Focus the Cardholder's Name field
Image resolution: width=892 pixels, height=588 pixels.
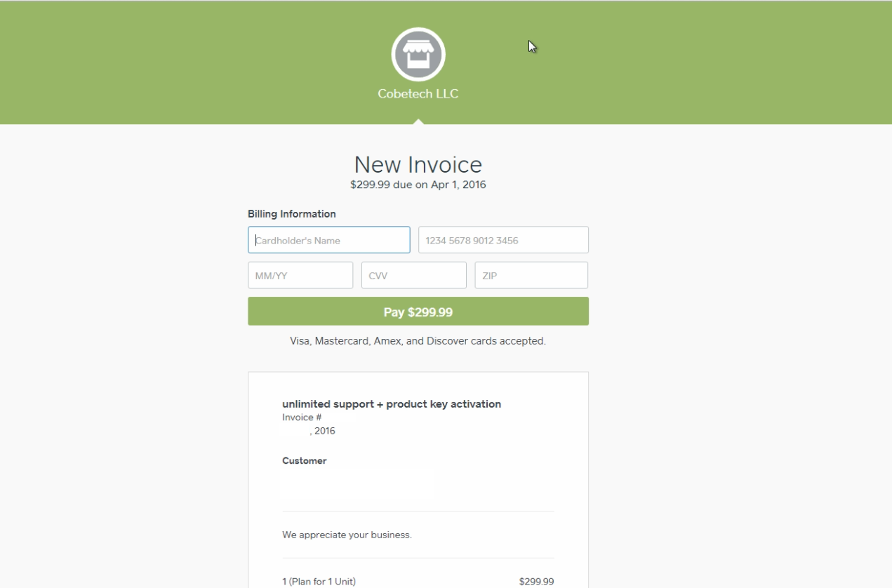[x=329, y=240]
